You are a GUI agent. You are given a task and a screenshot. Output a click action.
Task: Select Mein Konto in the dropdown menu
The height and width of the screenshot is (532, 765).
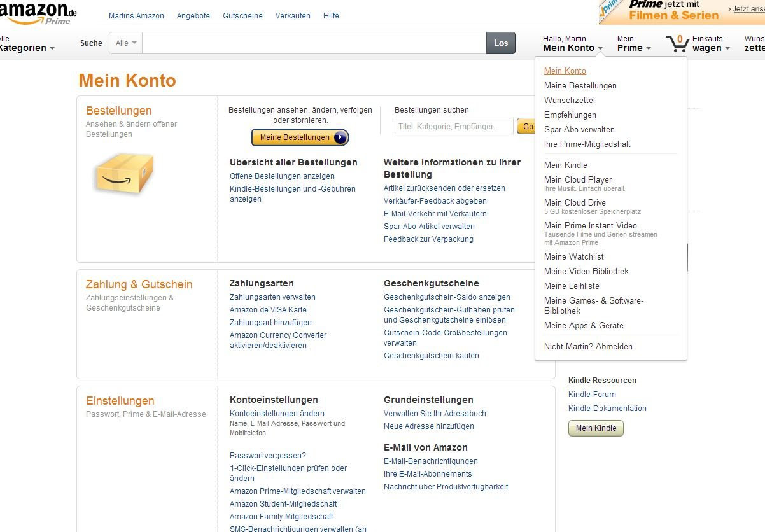tap(565, 71)
